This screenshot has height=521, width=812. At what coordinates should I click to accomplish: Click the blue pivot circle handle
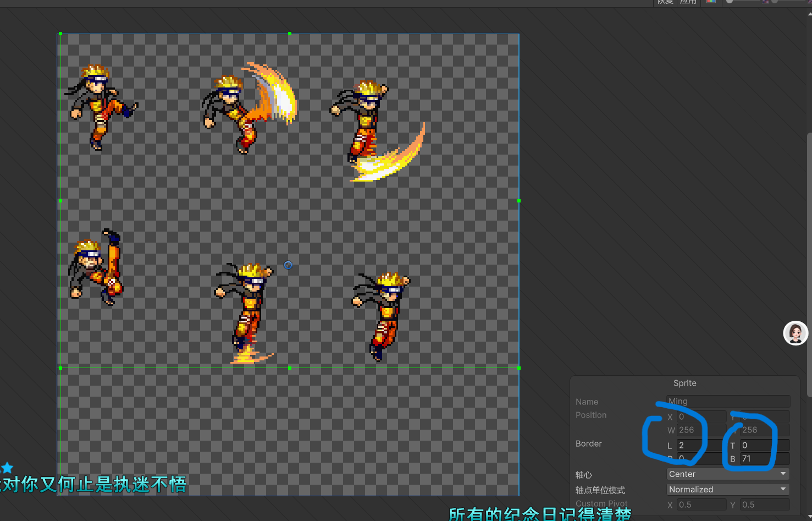click(x=288, y=265)
